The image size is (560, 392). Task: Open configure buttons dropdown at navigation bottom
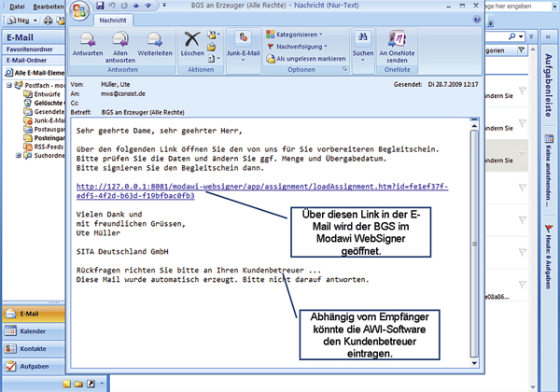click(102, 384)
